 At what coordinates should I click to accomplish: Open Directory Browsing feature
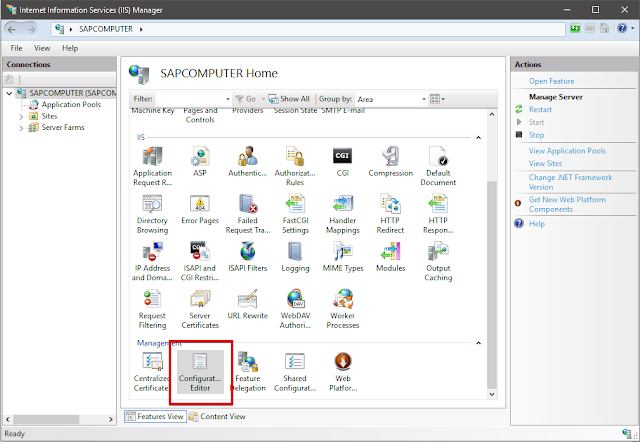click(x=152, y=214)
